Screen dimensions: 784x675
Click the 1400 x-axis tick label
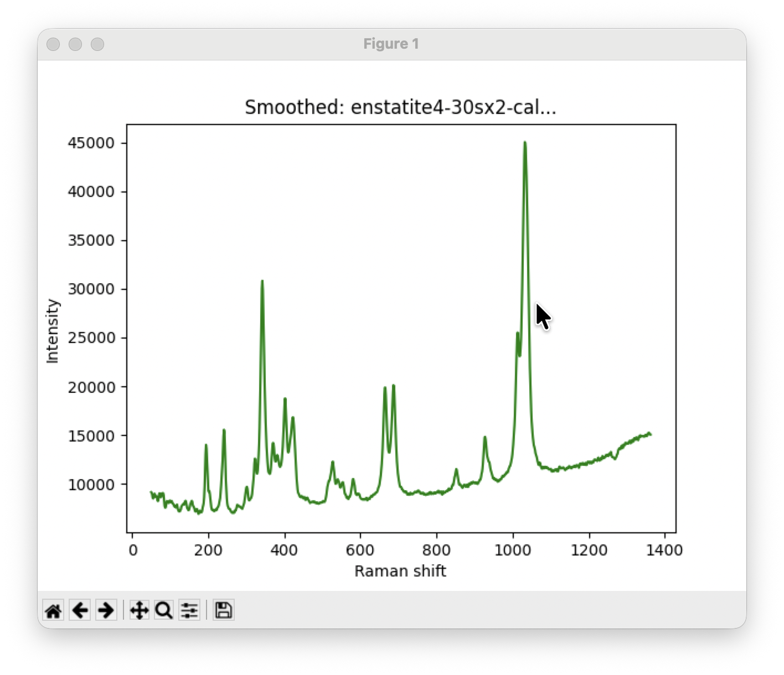pyautogui.click(x=665, y=550)
